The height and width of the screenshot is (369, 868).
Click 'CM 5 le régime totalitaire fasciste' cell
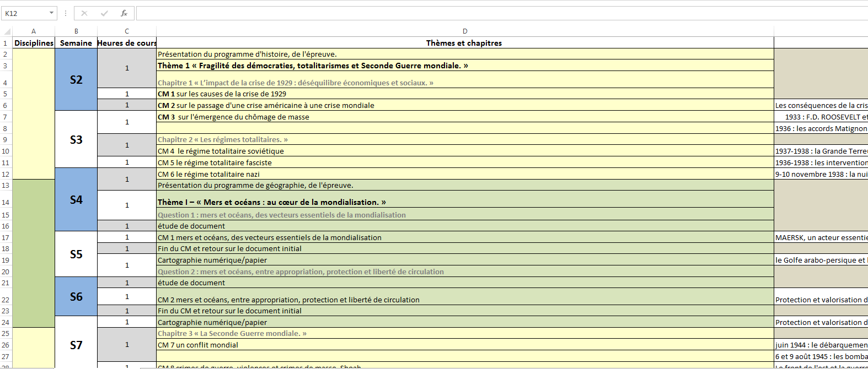tap(465, 162)
